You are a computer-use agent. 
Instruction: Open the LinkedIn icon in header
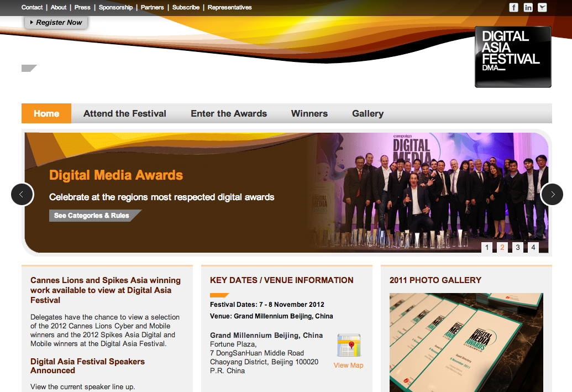[x=528, y=7]
